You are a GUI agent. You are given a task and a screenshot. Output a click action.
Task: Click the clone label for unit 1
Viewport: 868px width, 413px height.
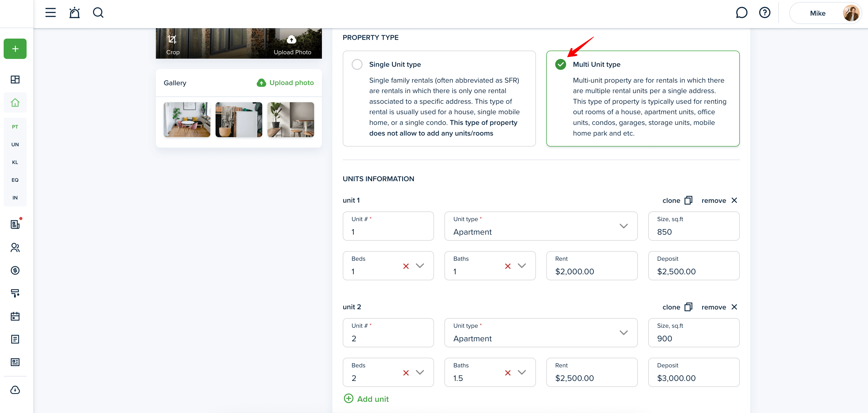pos(671,201)
